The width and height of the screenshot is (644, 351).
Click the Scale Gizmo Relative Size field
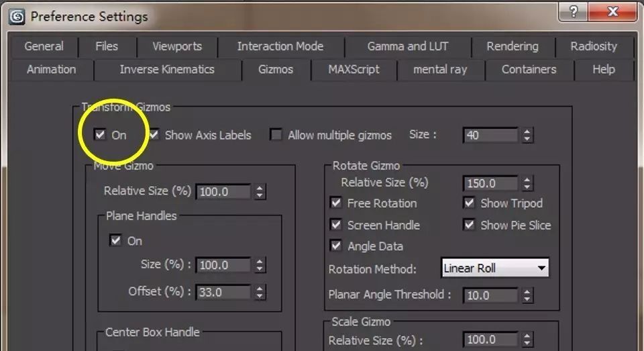pyautogui.click(x=491, y=340)
